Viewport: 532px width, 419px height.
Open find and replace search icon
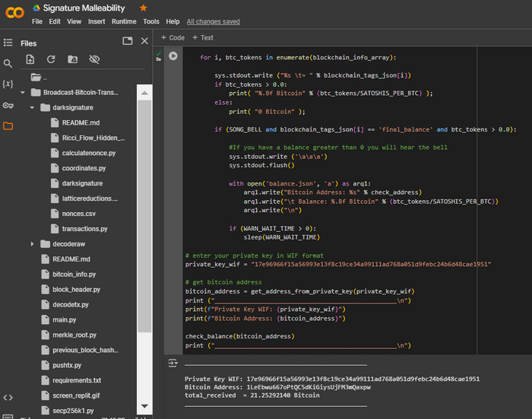[8, 63]
